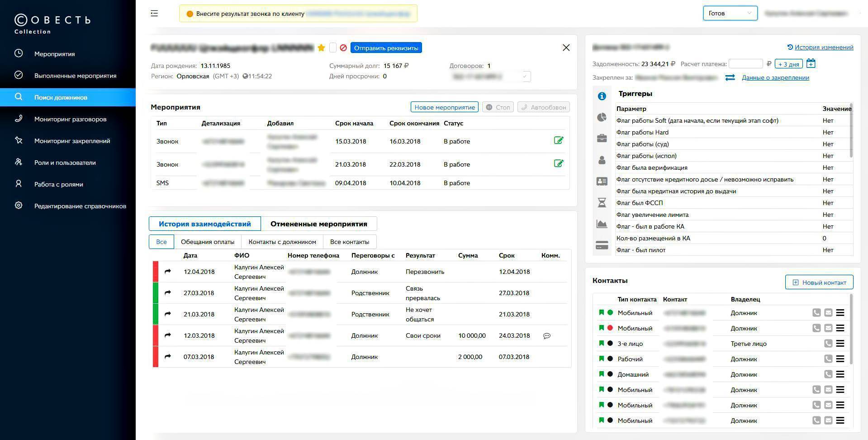Open Мониторинг разговоров section
868x440 pixels.
68,119
